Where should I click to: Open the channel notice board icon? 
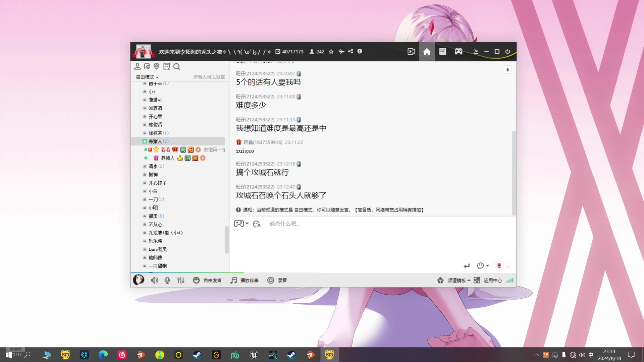click(167, 66)
